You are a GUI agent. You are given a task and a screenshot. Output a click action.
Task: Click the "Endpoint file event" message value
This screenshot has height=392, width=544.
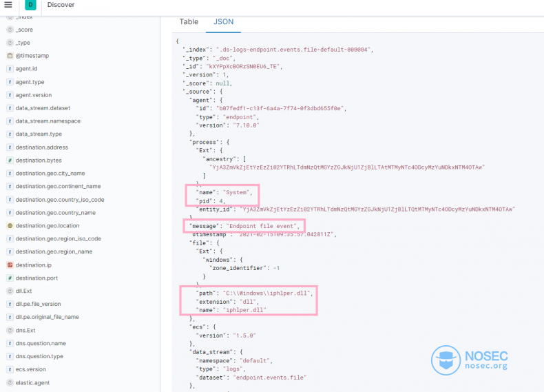click(262, 226)
